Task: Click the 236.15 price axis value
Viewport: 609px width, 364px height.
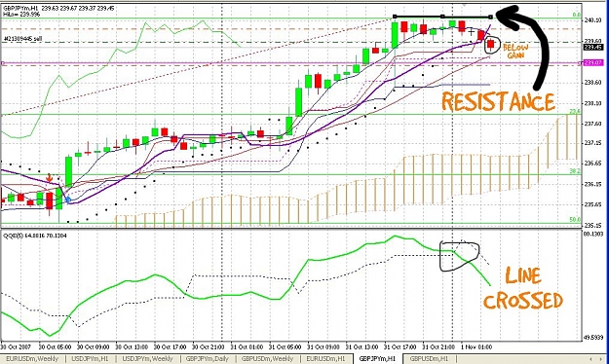Action: point(592,184)
